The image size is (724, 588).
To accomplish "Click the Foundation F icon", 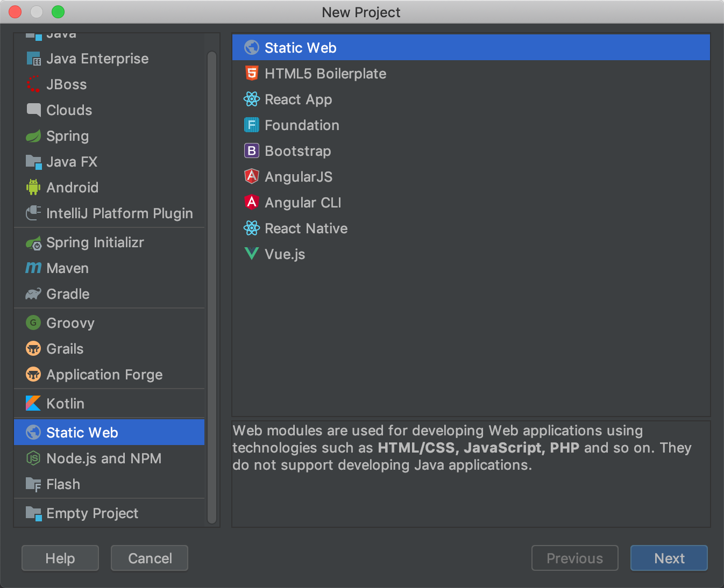I will pyautogui.click(x=252, y=125).
